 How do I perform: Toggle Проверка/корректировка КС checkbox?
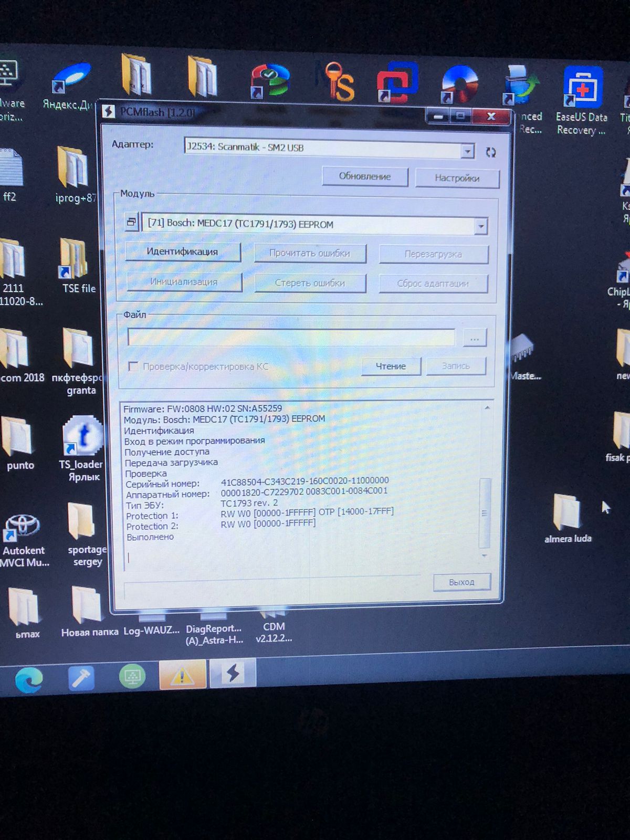tap(133, 366)
